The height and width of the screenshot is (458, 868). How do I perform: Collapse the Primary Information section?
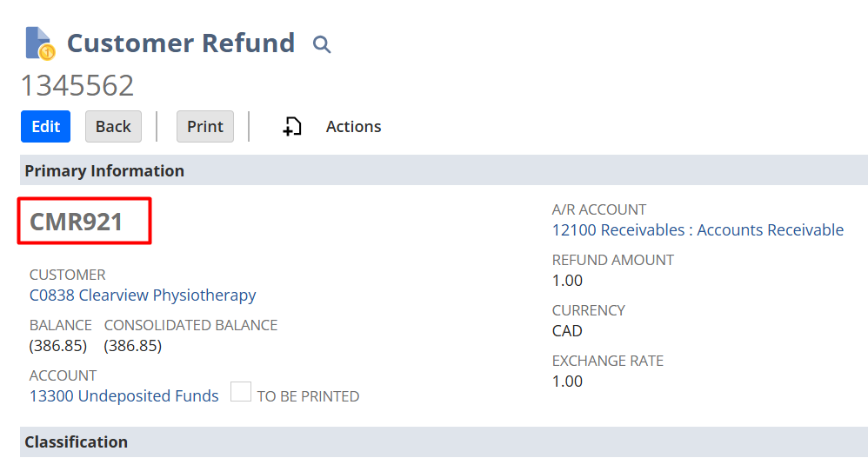point(104,171)
